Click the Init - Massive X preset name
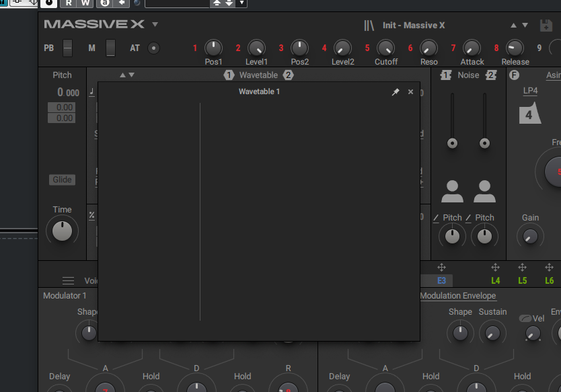 (x=414, y=26)
